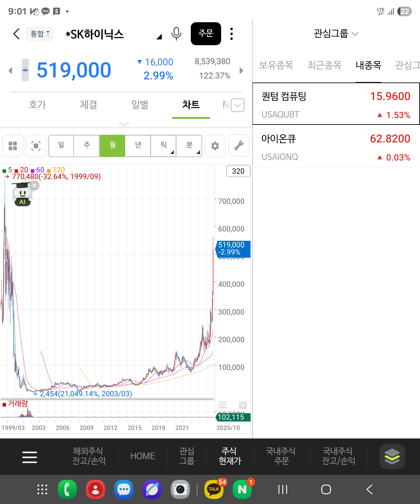Expand the tab list chevron box
420x504 pixels.
coord(238,105)
